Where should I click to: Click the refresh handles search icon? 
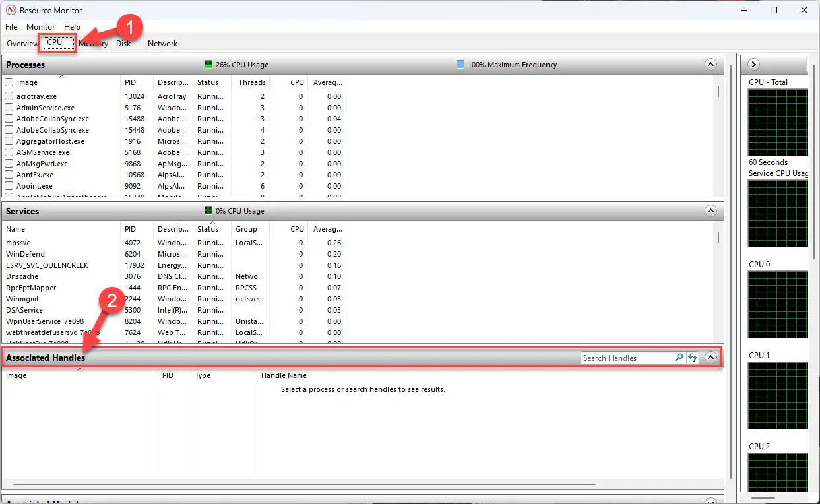click(x=693, y=358)
